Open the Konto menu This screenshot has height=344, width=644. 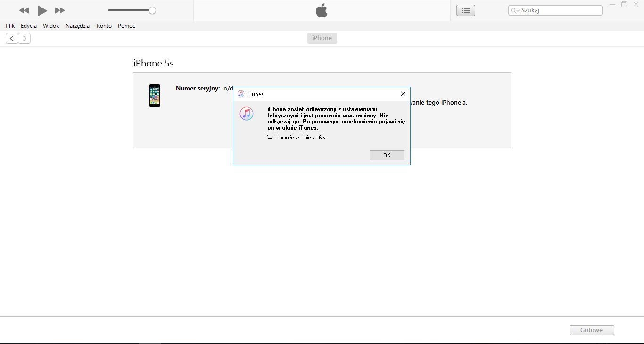104,26
